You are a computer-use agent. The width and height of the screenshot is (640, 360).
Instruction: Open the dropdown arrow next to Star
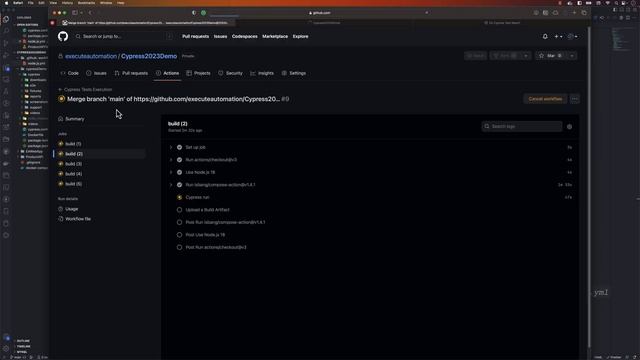572,56
